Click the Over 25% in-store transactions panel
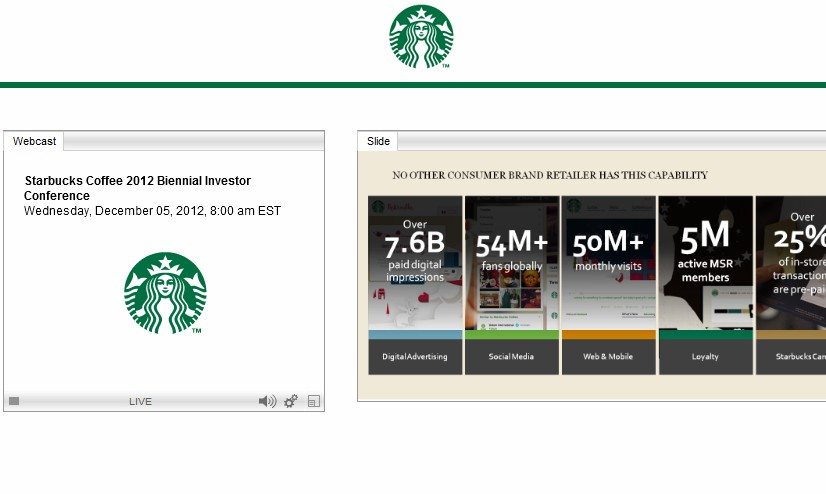Screen dimensions: 826x494 [x=791, y=285]
